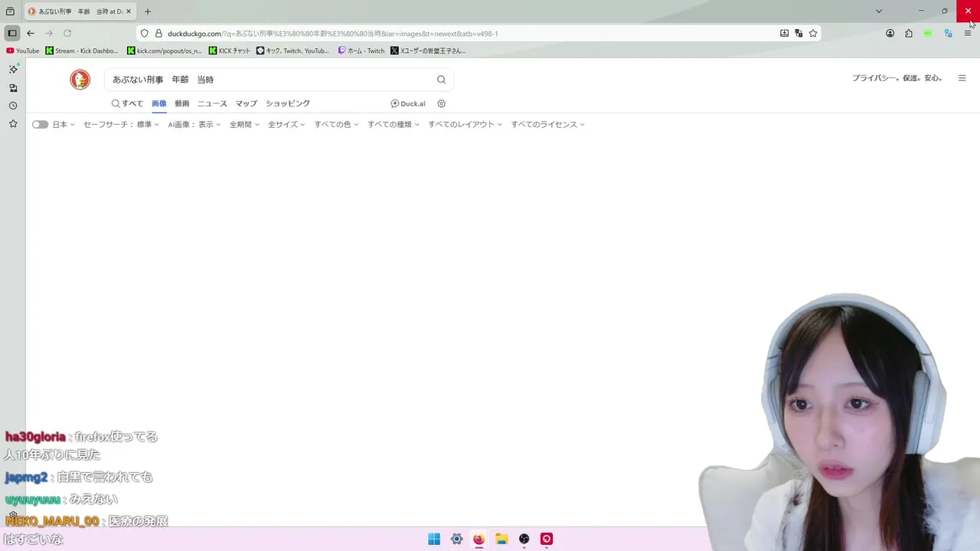This screenshot has height=551, width=980.
Task: Switch to the ニュース news tab
Action: point(212,103)
